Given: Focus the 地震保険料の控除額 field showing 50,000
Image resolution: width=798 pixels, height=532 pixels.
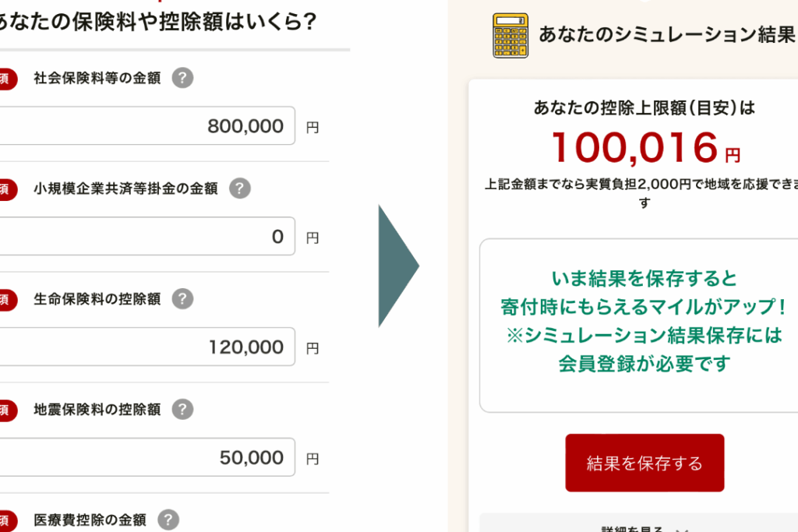Looking at the screenshot, I should pos(147,458).
